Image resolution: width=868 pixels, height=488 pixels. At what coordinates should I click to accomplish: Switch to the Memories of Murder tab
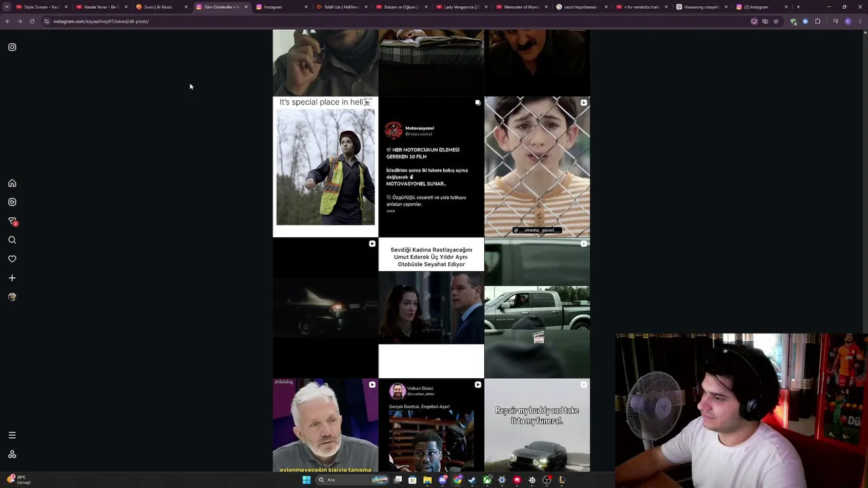(x=521, y=7)
